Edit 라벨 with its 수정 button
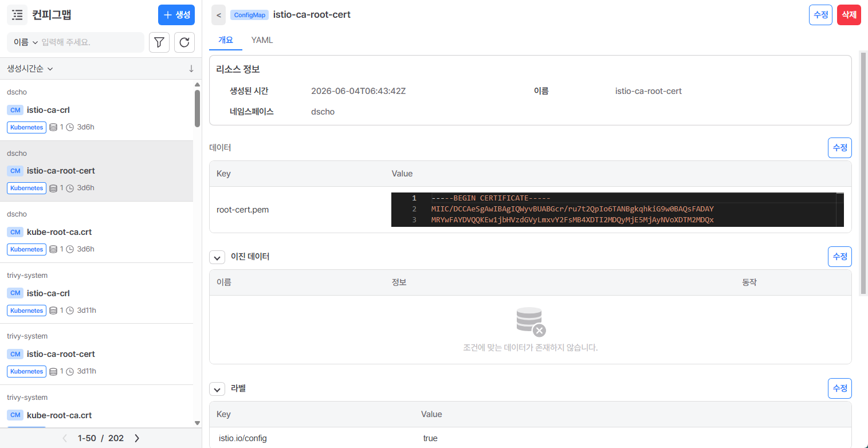868x448 pixels. (x=840, y=388)
